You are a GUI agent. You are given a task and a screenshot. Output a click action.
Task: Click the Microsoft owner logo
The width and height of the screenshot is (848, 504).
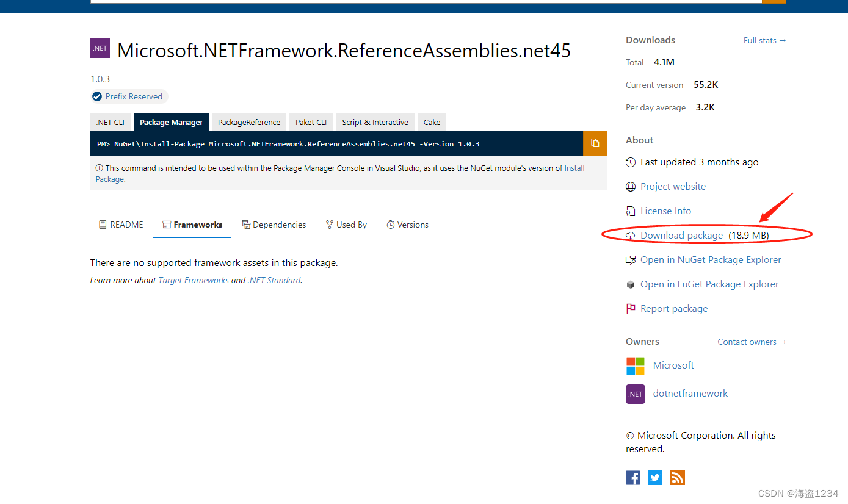point(635,365)
